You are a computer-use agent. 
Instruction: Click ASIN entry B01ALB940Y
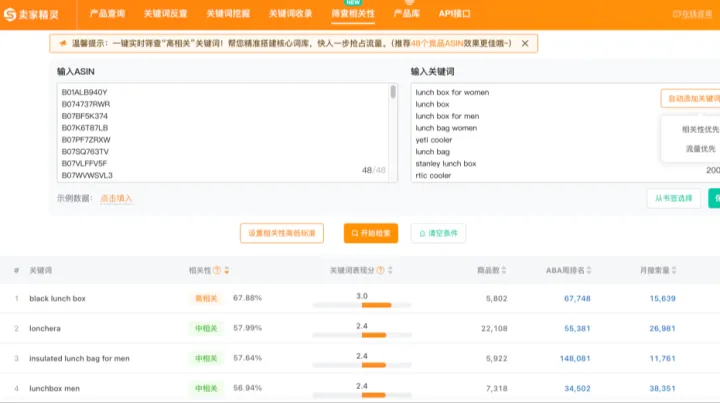tap(84, 92)
